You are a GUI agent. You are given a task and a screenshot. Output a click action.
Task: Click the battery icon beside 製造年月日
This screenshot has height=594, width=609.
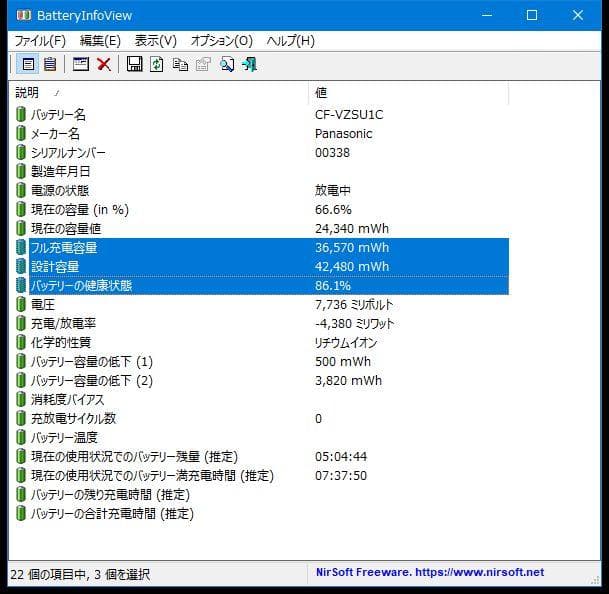coord(21,171)
